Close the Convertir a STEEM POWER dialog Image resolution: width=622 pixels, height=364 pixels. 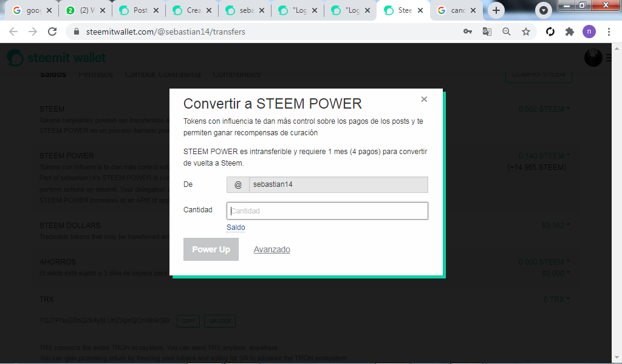pyautogui.click(x=424, y=99)
